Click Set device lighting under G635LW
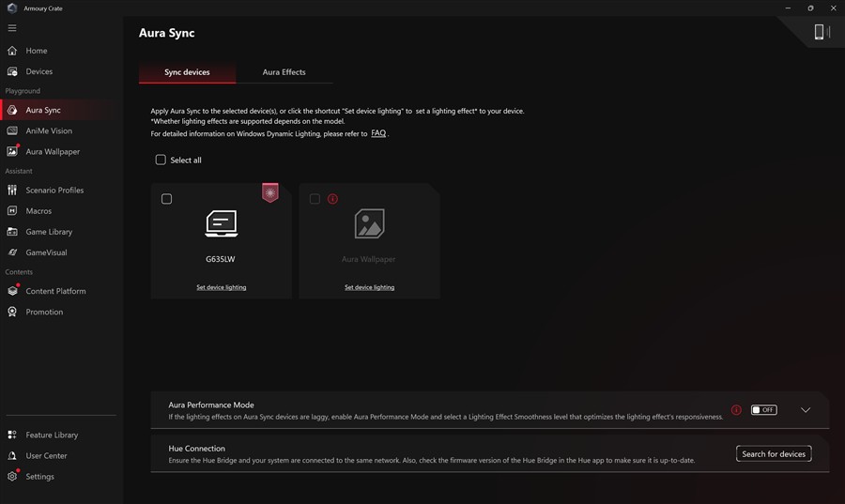This screenshot has width=845, height=504. (221, 287)
